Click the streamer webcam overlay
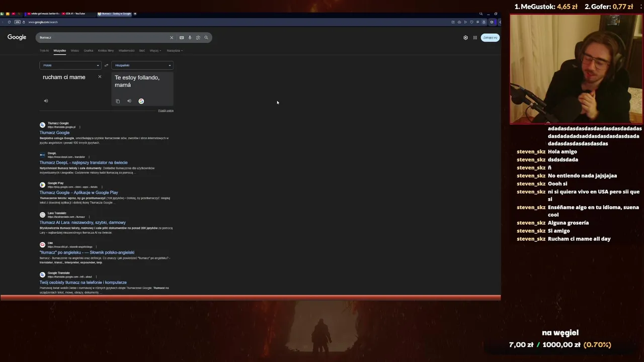 coord(576,69)
